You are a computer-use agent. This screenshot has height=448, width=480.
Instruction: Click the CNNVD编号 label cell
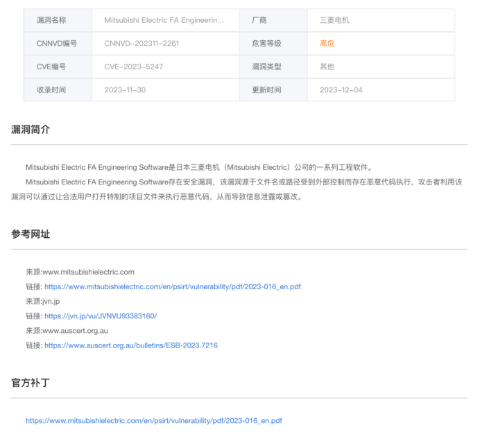(x=58, y=44)
